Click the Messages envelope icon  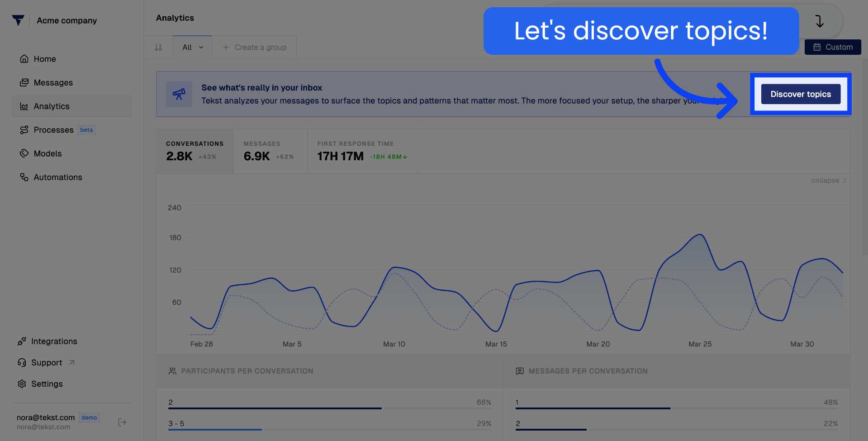coord(24,82)
